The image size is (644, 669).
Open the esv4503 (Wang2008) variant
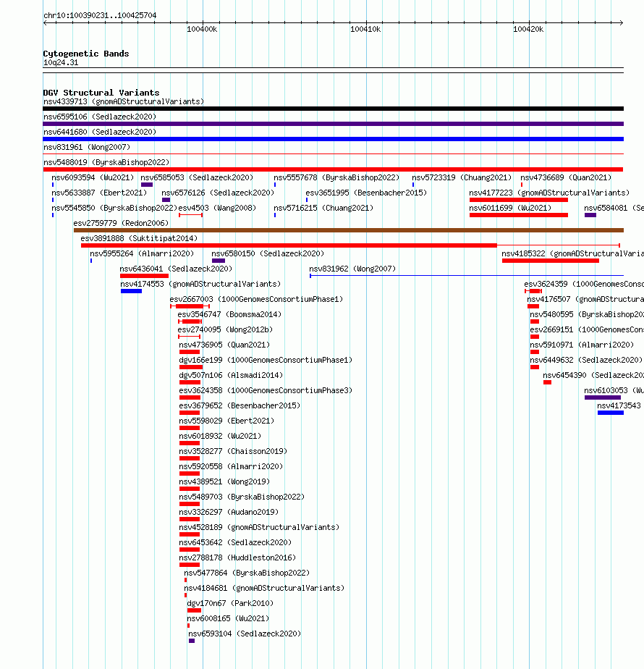pos(217,209)
